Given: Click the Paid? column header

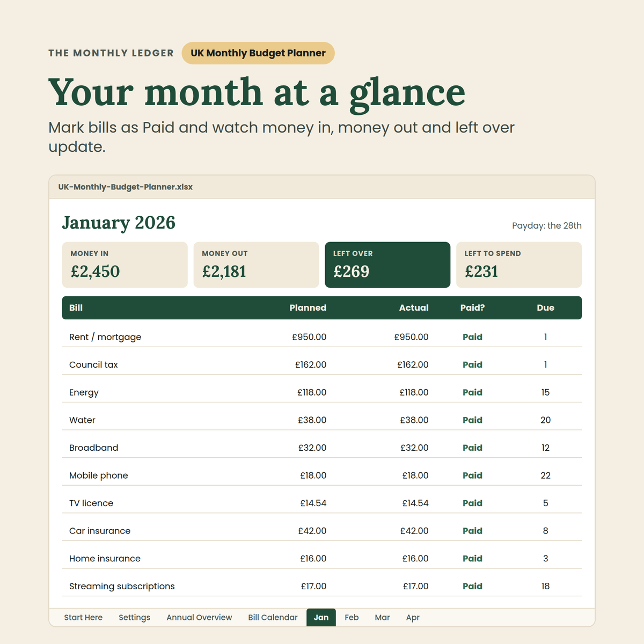Looking at the screenshot, I should pyautogui.click(x=472, y=308).
